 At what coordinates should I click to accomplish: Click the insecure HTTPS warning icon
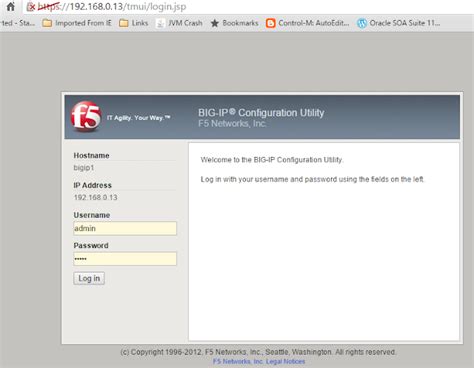coord(31,7)
